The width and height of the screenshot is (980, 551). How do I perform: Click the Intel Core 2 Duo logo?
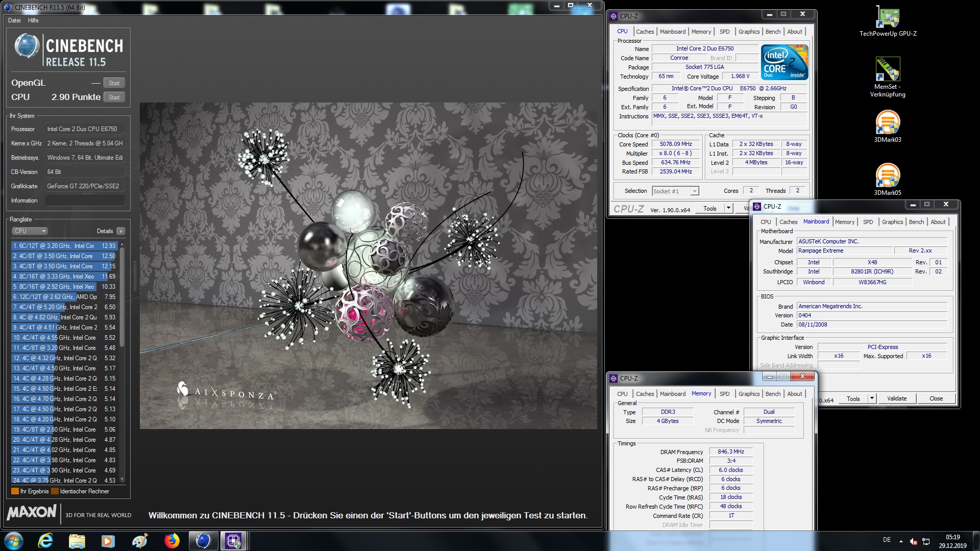[785, 62]
